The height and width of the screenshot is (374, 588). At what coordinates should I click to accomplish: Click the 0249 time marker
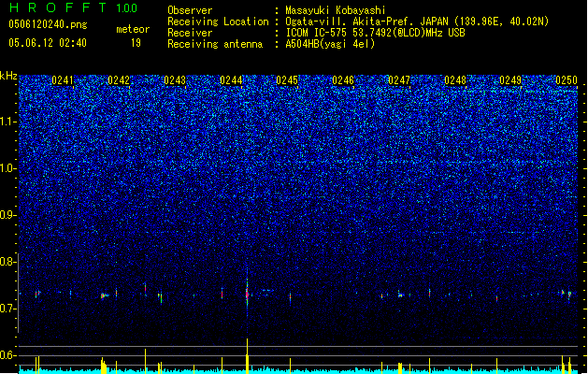[510, 80]
